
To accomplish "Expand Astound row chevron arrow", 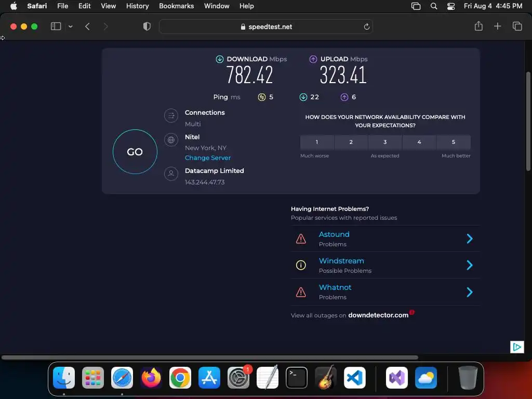I will [470, 238].
